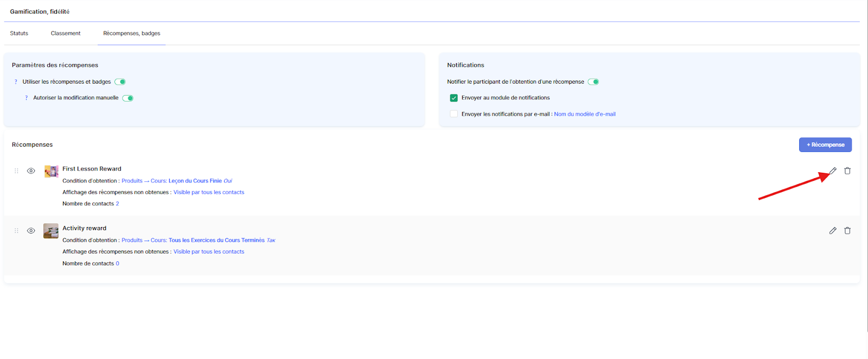Viewport: 868px width, 359px height.
Task: Disable 'Utiliser les récompenses et badges' switch
Action: coord(120,82)
